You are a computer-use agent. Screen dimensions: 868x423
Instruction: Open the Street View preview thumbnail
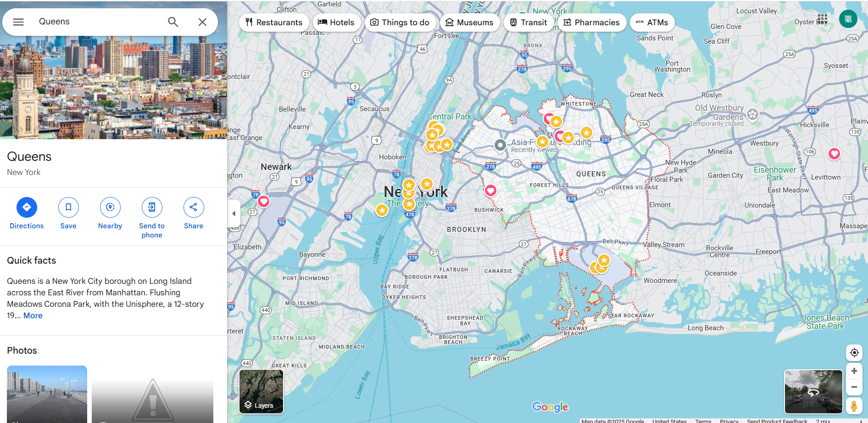tap(813, 392)
